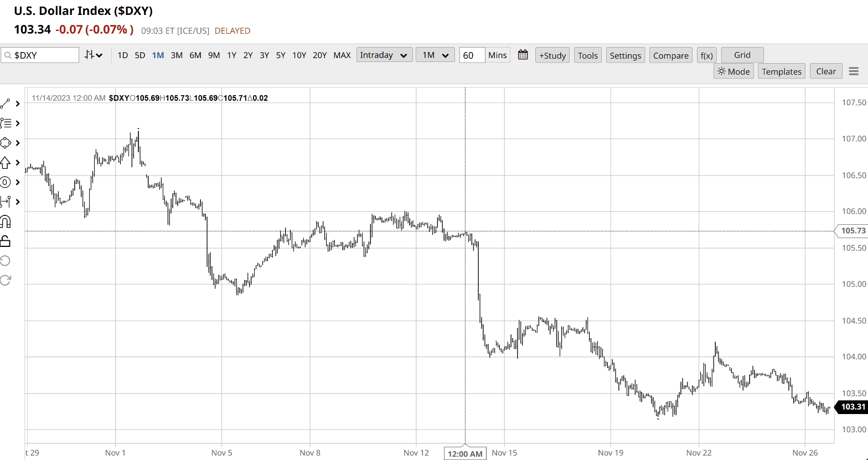The width and height of the screenshot is (868, 460).
Task: Toggle the drawing lock icon
Action: [6, 241]
